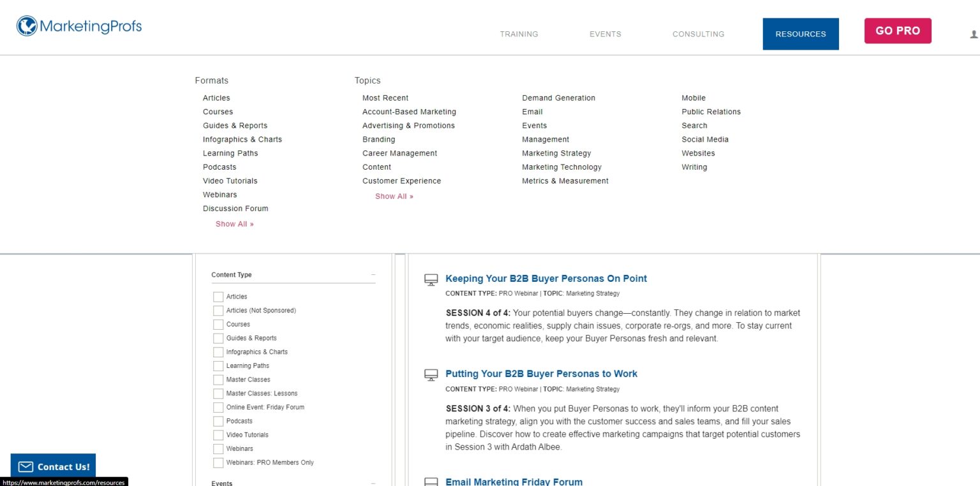Click the GO PRO button

(x=897, y=30)
